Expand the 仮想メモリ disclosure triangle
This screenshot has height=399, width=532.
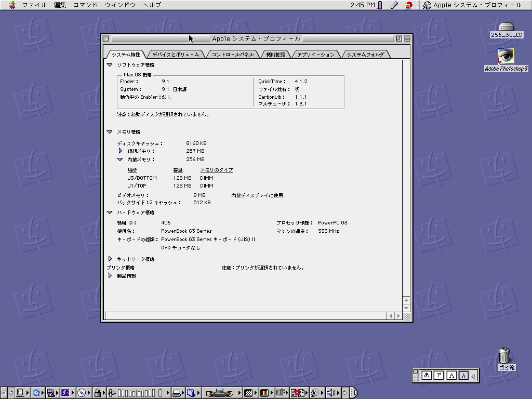pyautogui.click(x=121, y=151)
